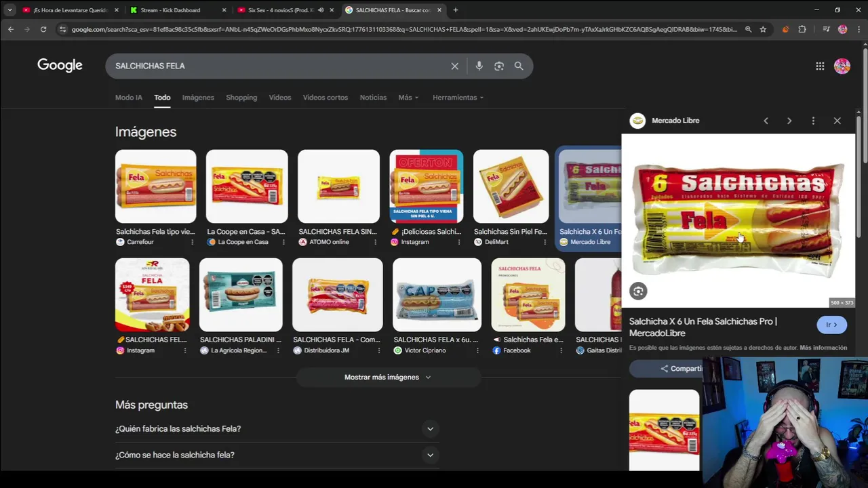Open the Victor Cipriano CAP thumbnail
The width and height of the screenshot is (868, 488).
click(437, 295)
